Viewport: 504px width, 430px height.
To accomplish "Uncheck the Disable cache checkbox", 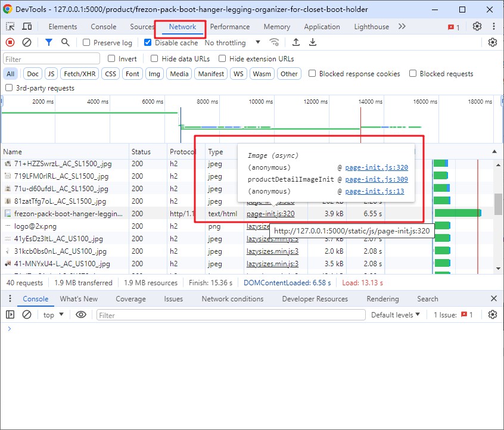I will point(148,43).
